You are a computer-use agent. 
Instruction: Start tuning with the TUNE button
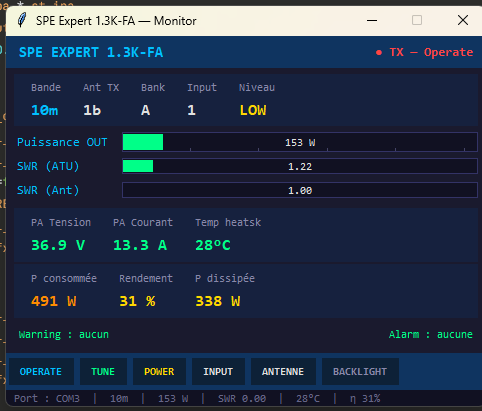(x=103, y=371)
